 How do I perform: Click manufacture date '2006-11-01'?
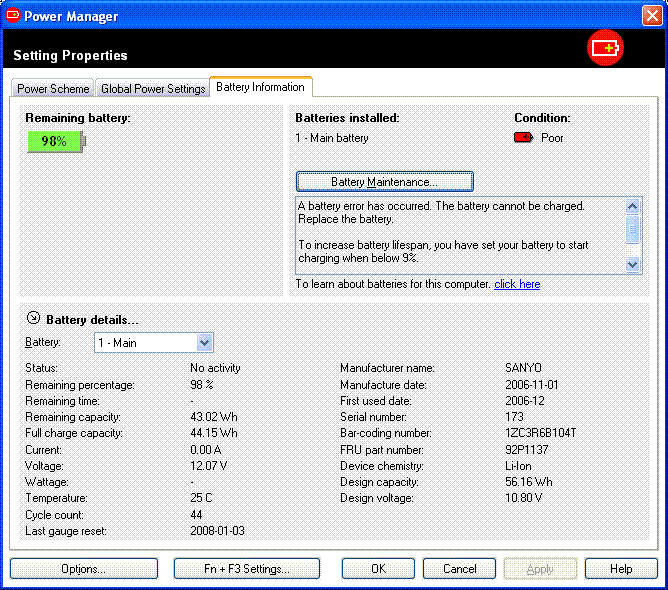[x=531, y=385]
